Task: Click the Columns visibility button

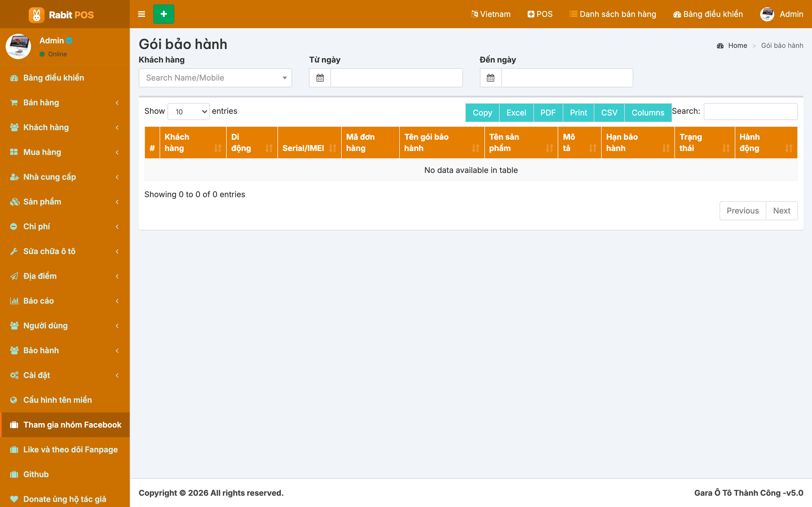Action: click(648, 113)
